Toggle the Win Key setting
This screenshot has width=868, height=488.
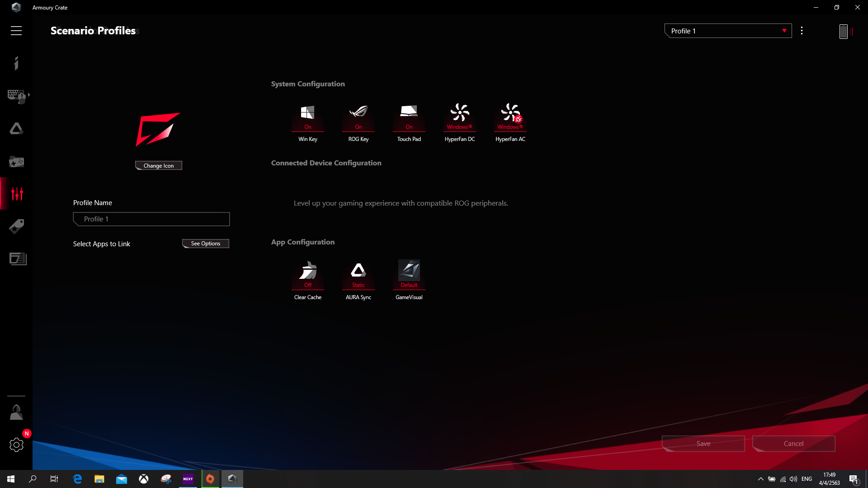click(308, 123)
